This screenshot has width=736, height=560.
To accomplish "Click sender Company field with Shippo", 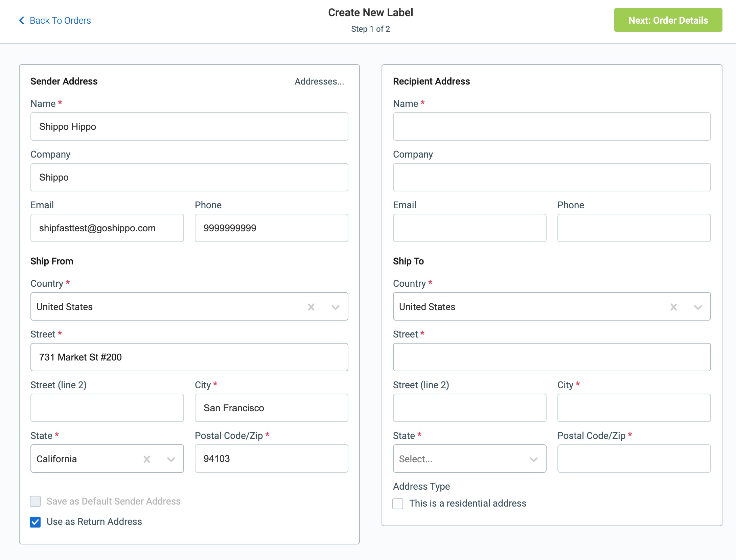I will pos(189,177).
